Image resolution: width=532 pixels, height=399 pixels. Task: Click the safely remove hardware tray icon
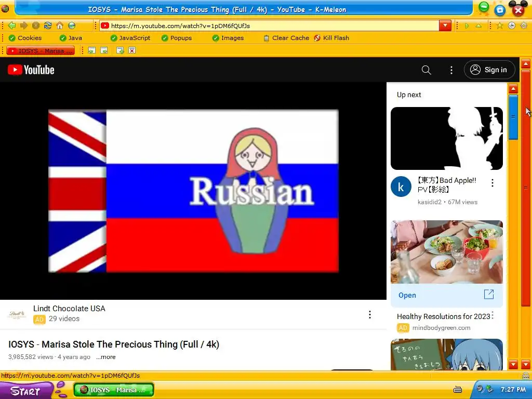[x=489, y=389]
